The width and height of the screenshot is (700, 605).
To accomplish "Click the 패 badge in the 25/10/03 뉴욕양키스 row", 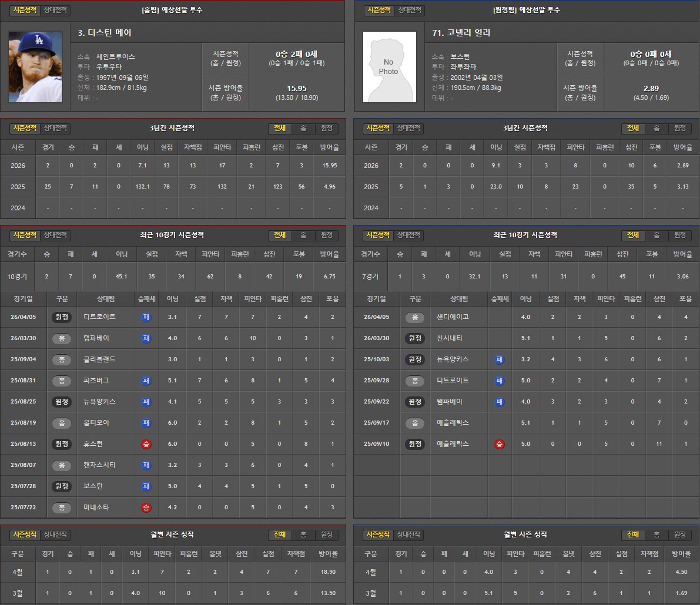I will click(x=500, y=359).
